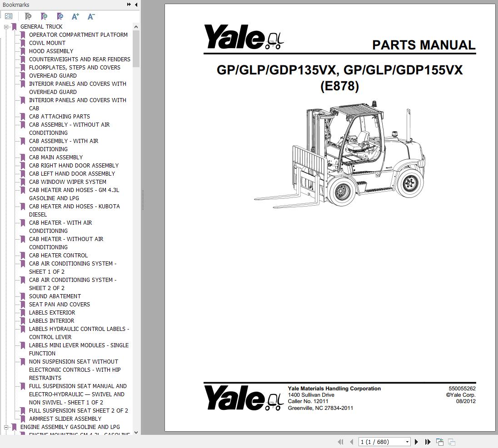Click bookmark icon beside ARMREST SLIDER ASSEMBLY

click(x=23, y=419)
